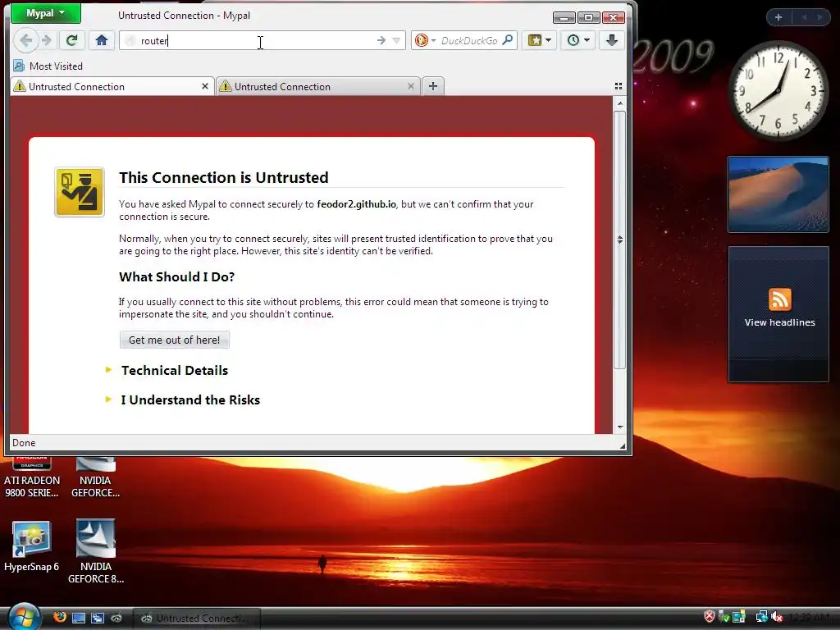The height and width of the screenshot is (630, 840).
Task: Open the tab groups grid icon
Action: [x=619, y=86]
